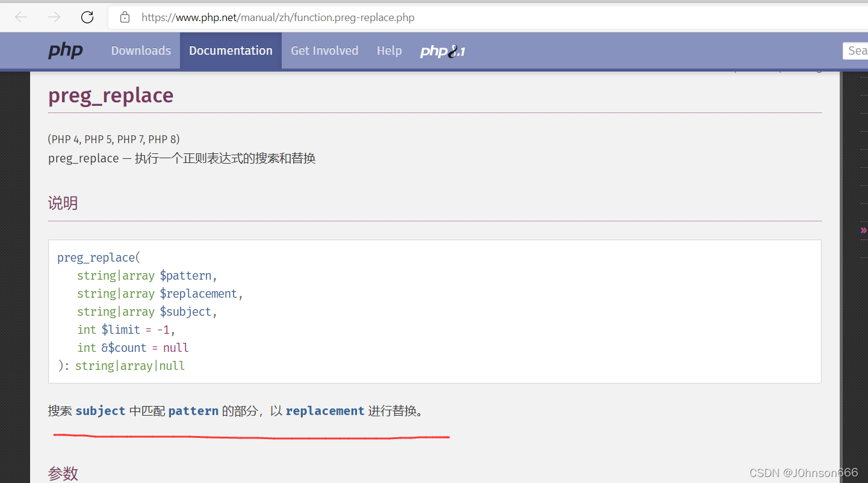Click "string|array" type before $subject
868x483 pixels.
pos(116,312)
